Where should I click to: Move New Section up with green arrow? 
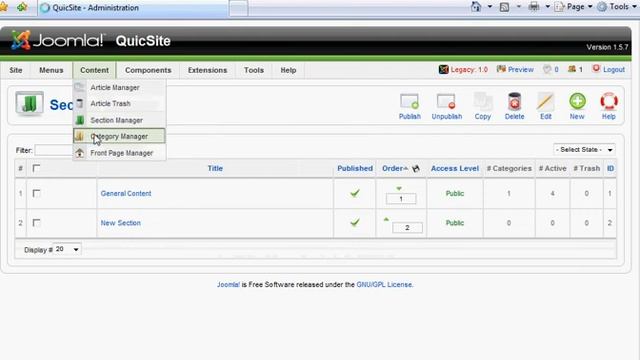[x=386, y=220]
